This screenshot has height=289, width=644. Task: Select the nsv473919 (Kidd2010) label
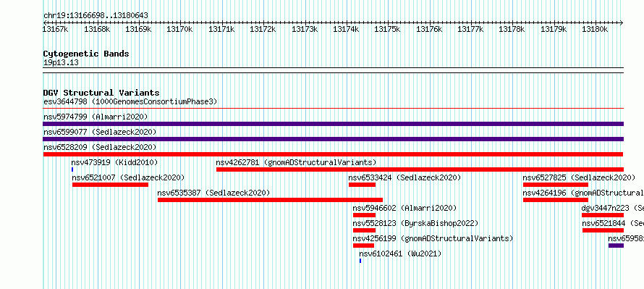pyautogui.click(x=114, y=162)
